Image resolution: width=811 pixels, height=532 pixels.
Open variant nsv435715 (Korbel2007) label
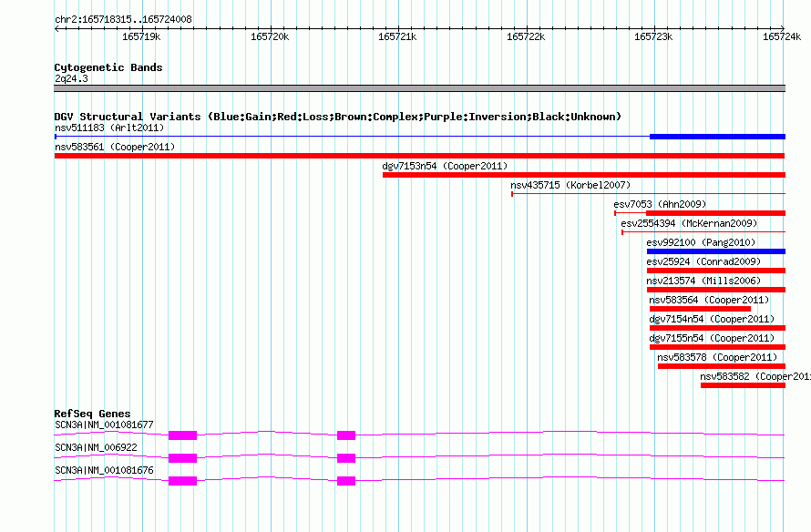coord(570,185)
